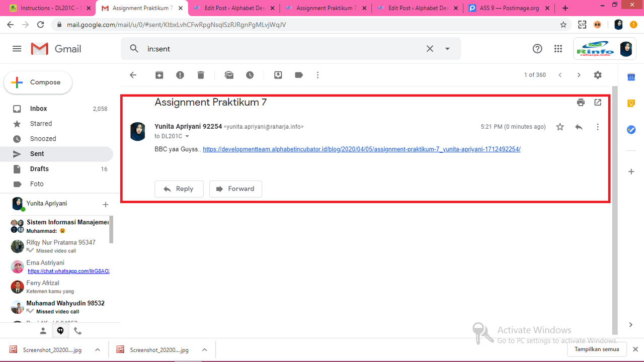Open the Inbox folder
Viewport: 644px width, 362px height.
[56, 109]
